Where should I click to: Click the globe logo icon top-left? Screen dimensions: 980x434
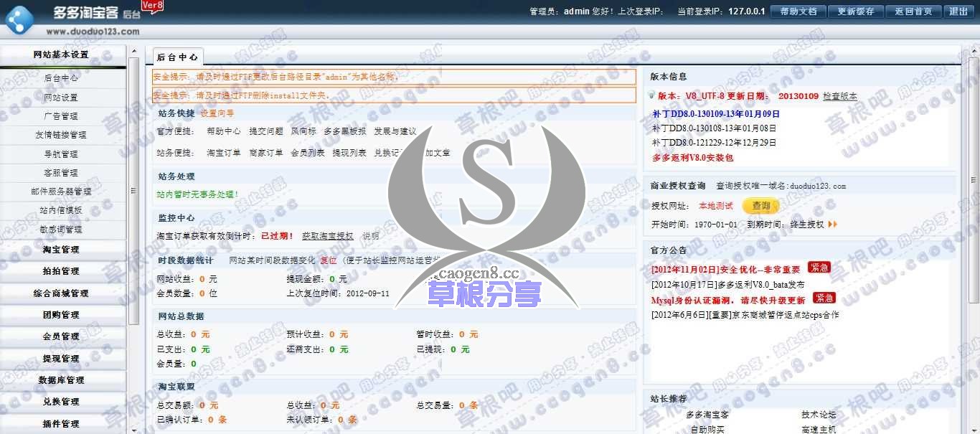point(19,19)
